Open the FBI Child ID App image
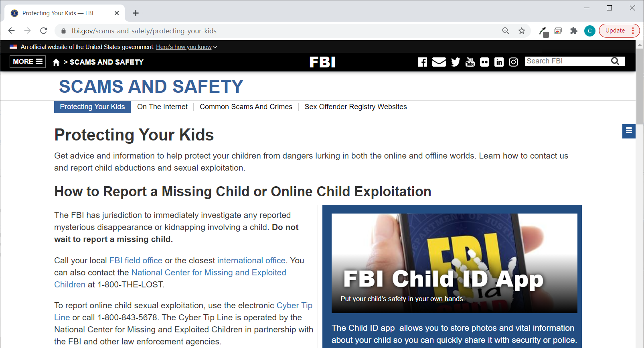644x348 pixels. tap(454, 263)
